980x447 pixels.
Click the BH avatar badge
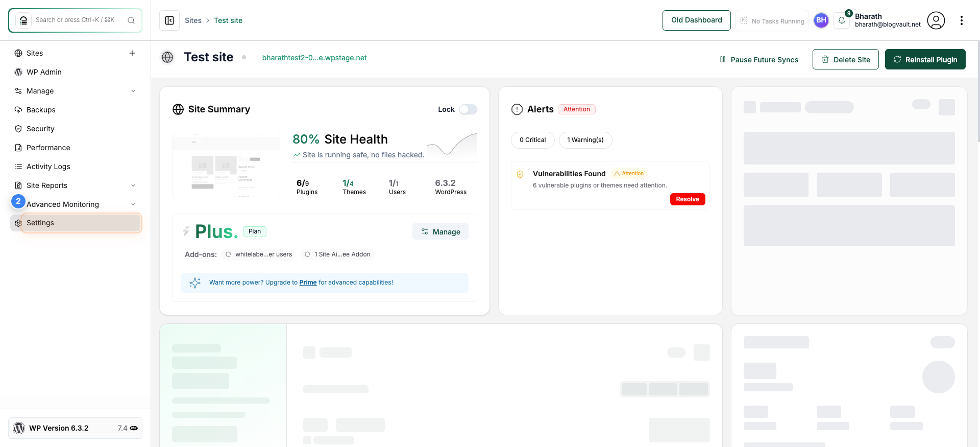(821, 20)
